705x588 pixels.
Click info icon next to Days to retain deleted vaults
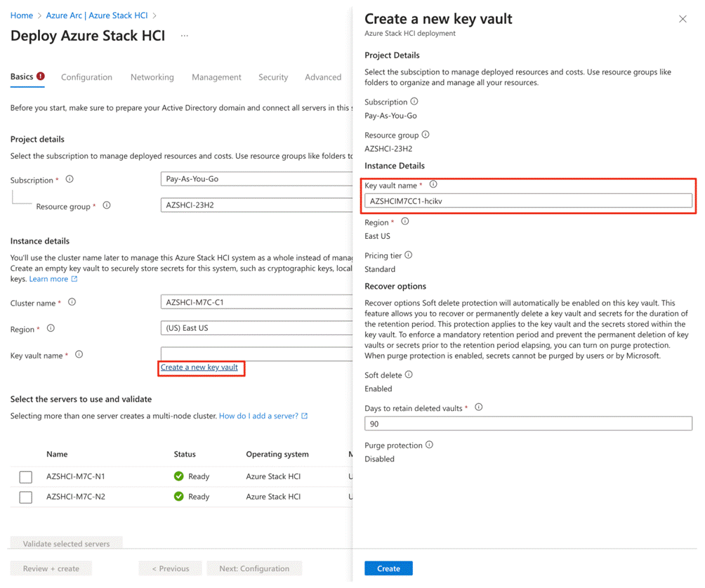479,407
